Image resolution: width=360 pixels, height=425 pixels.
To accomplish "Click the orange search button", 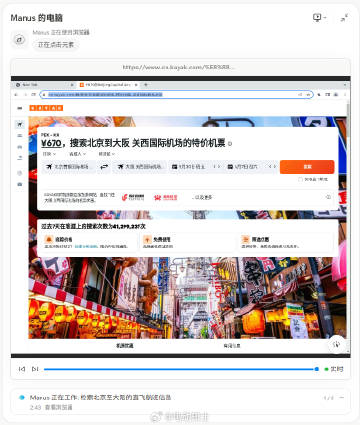I will tap(307, 167).
